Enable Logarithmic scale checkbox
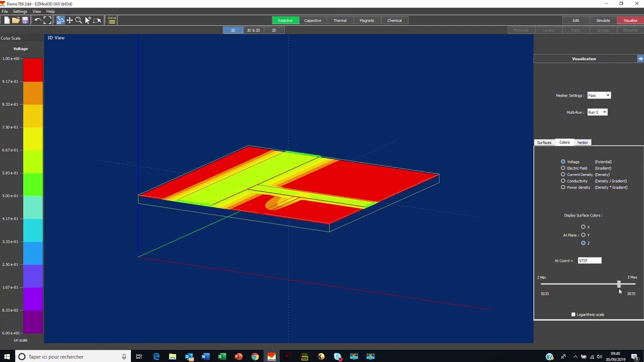This screenshot has height=362, width=644. pyautogui.click(x=573, y=315)
